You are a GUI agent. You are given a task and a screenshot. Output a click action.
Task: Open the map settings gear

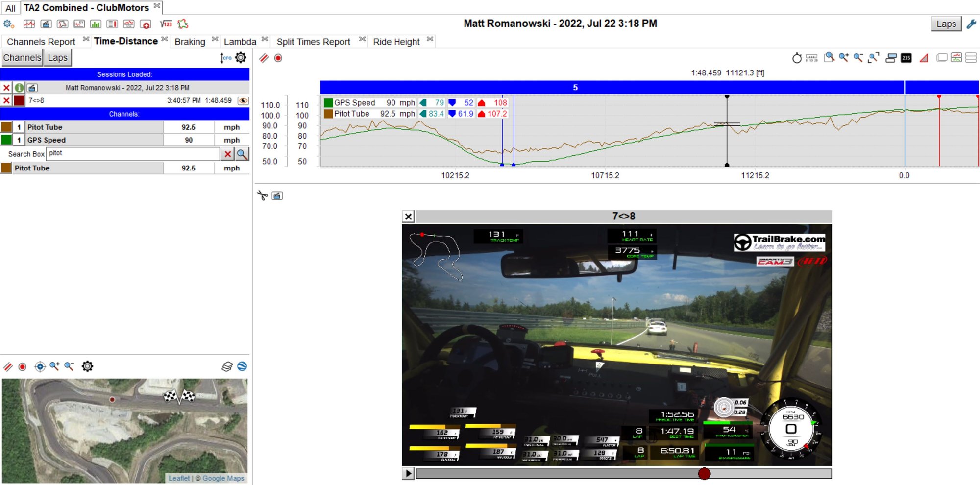tap(87, 366)
